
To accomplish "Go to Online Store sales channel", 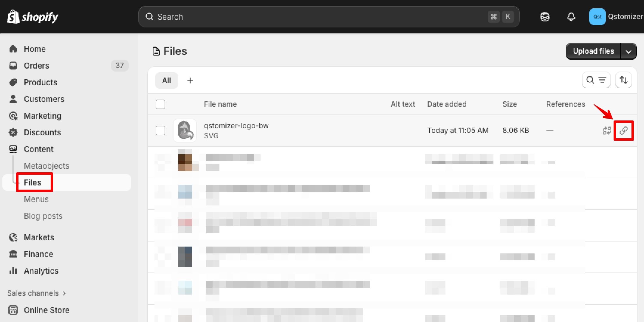I will tap(47, 310).
